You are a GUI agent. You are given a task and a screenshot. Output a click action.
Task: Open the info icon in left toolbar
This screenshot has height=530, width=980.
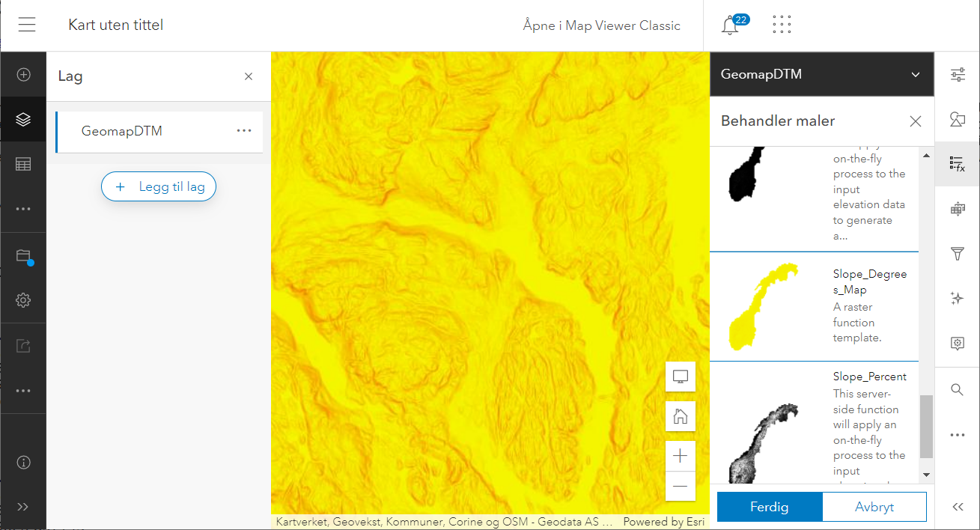[x=23, y=462]
